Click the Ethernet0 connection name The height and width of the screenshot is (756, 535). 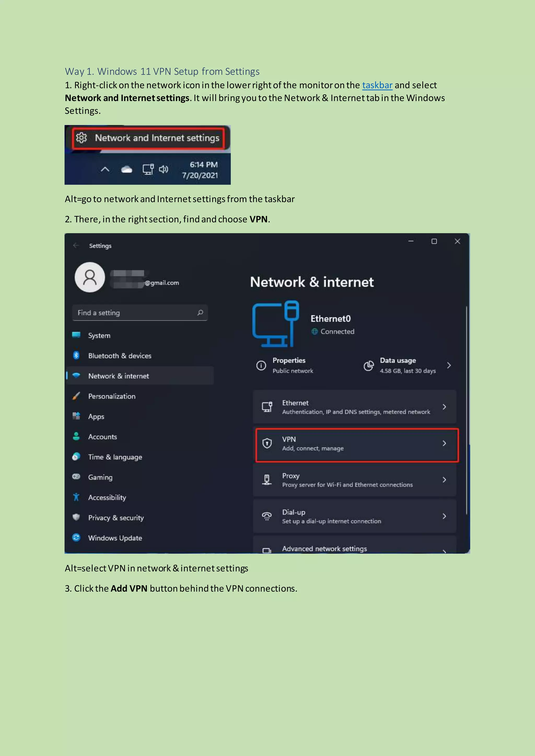[330, 319]
